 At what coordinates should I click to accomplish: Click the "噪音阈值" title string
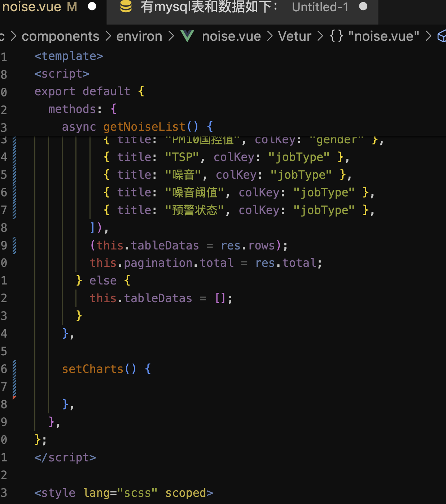point(195,192)
